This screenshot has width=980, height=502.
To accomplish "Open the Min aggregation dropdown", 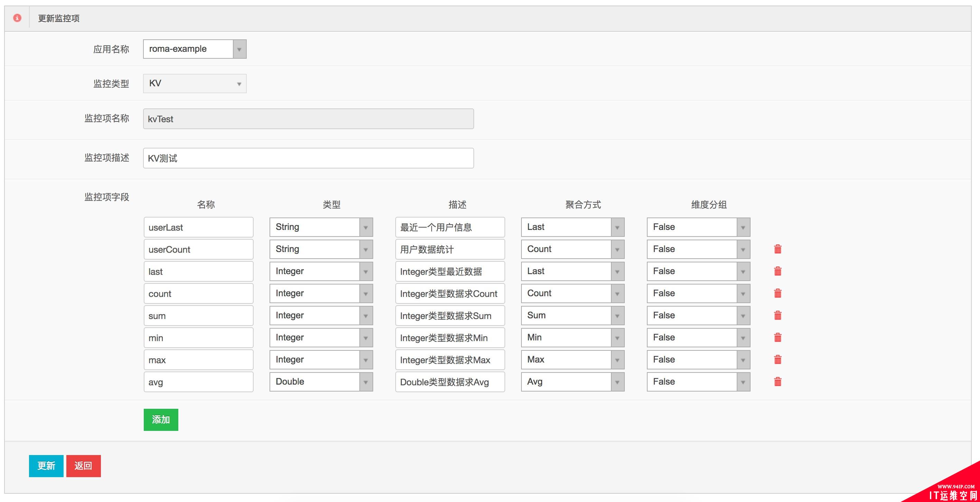I will [573, 337].
